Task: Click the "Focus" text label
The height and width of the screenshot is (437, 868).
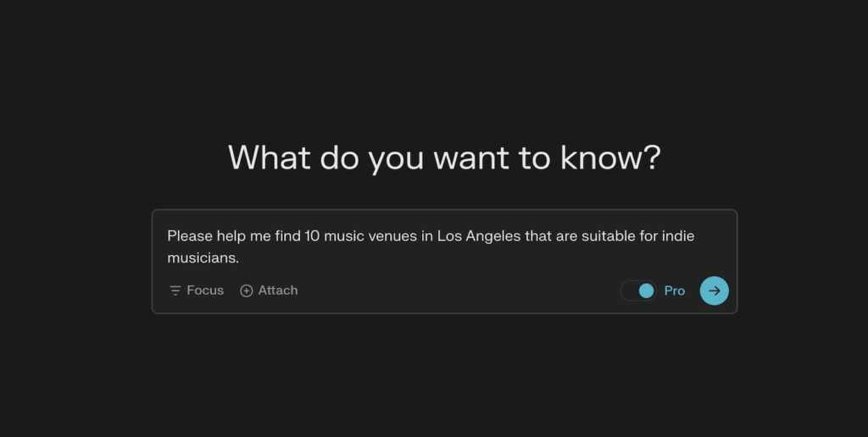Action: (205, 290)
